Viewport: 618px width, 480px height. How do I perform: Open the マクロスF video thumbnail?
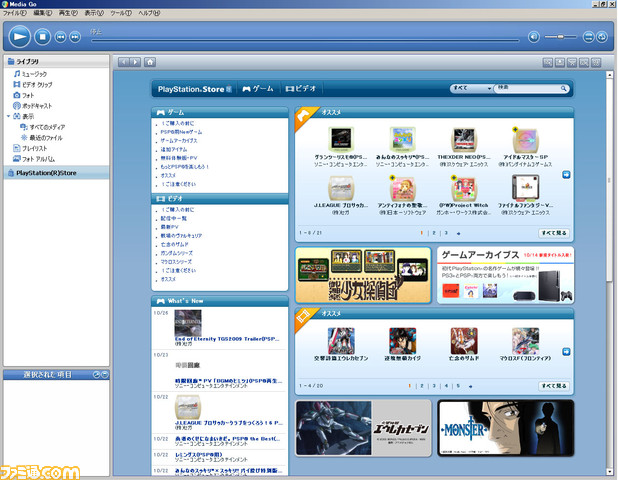[525, 341]
